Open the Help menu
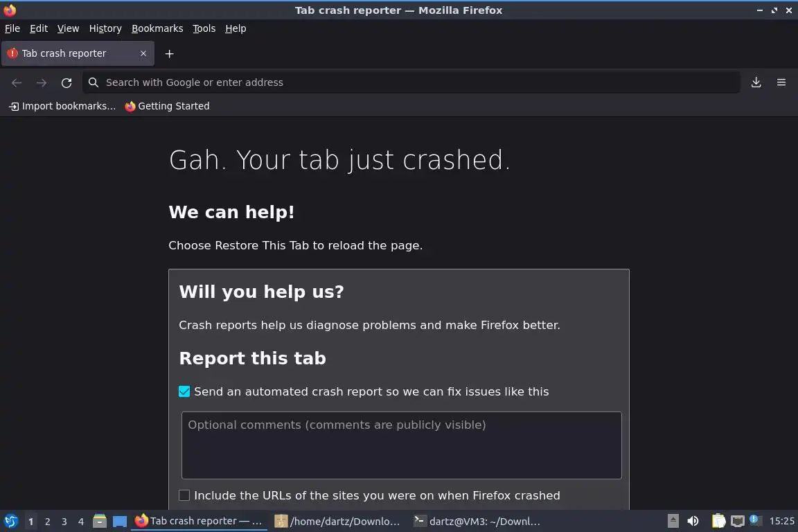798x532 pixels. 236,28
